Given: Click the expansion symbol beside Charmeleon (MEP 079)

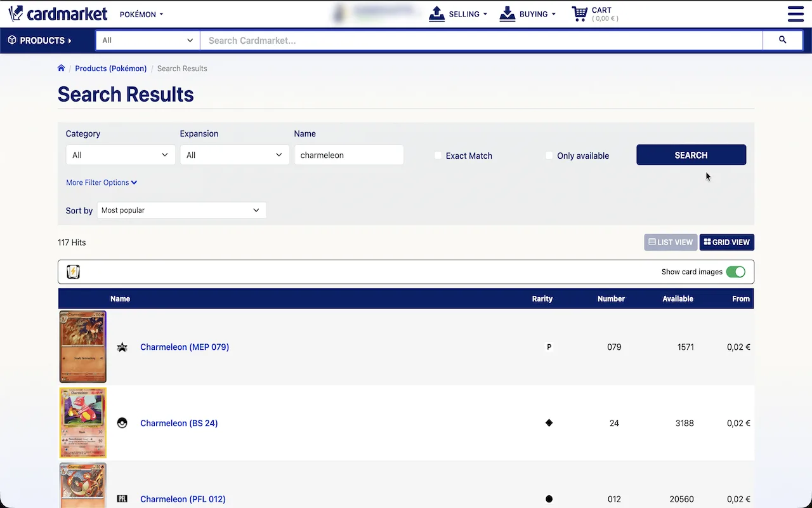Looking at the screenshot, I should pos(122,347).
